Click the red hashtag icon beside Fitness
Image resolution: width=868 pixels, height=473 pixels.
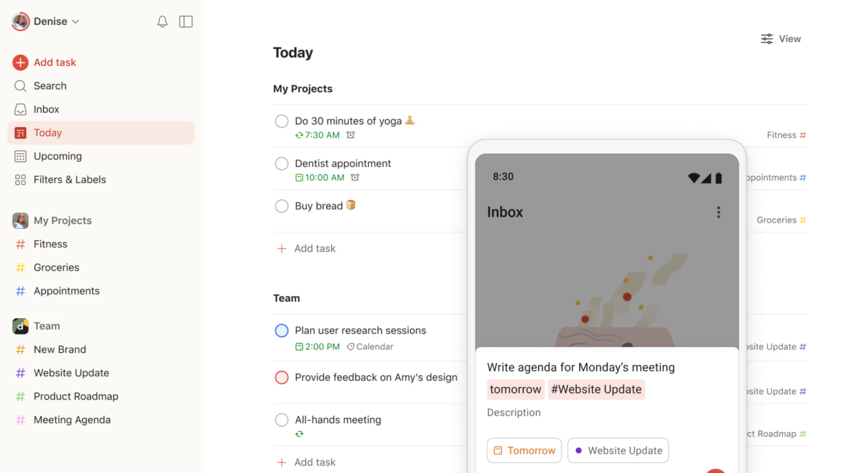(x=20, y=244)
